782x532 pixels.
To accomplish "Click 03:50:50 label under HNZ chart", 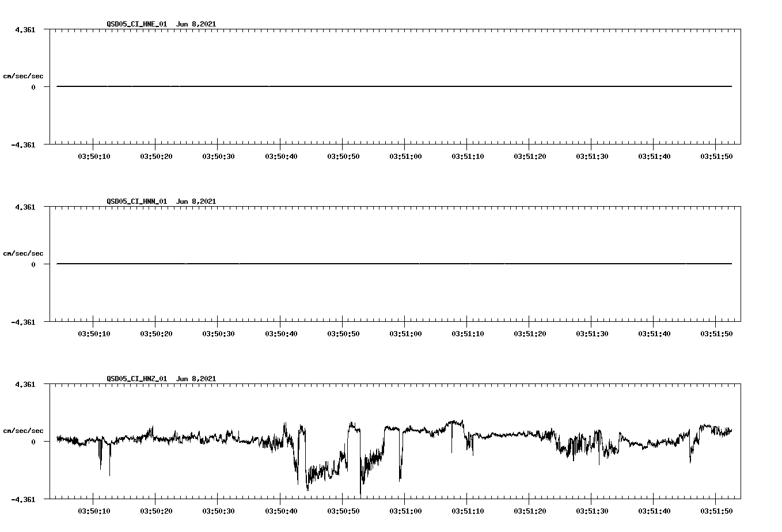I will (343, 511).
